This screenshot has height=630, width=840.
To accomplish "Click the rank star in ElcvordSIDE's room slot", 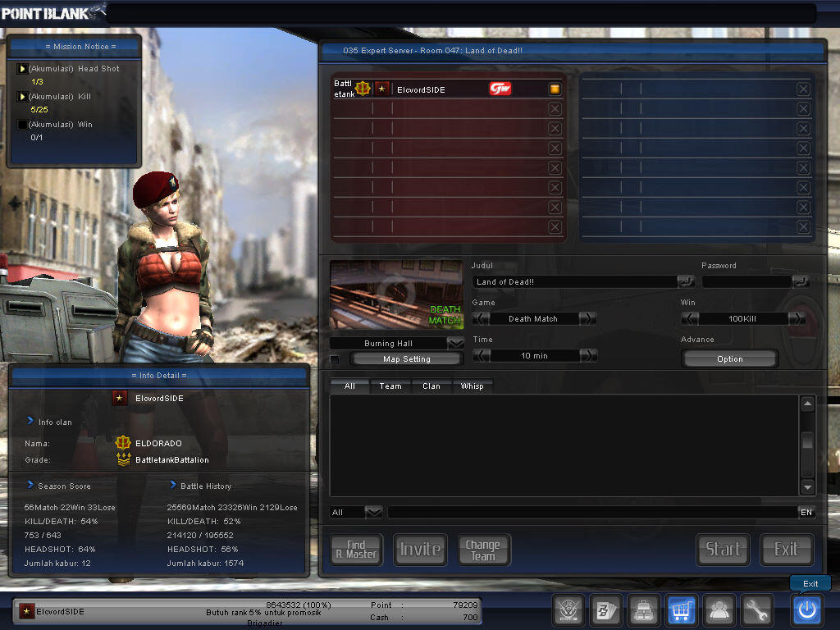I will (381, 89).
